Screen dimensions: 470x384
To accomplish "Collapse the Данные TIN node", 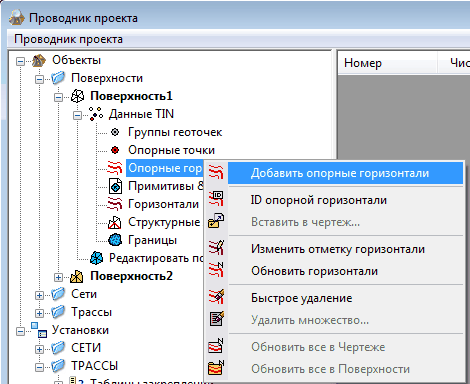I will click(77, 115).
